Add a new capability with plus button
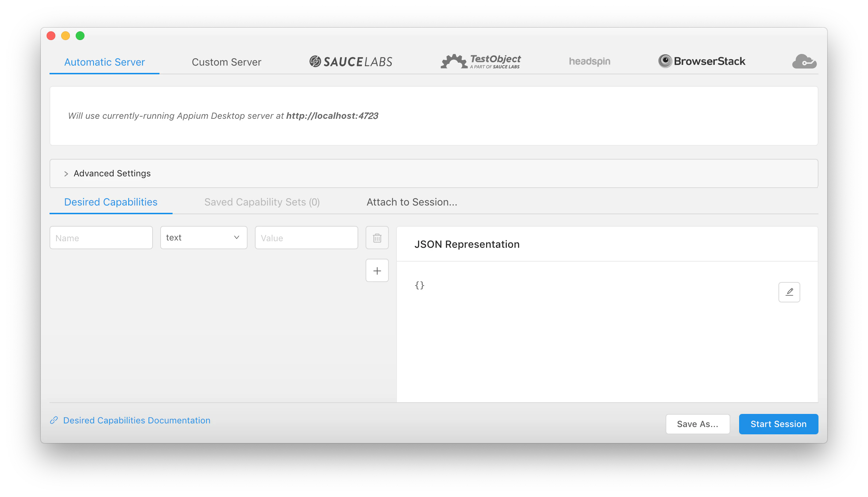The height and width of the screenshot is (497, 868). click(377, 270)
